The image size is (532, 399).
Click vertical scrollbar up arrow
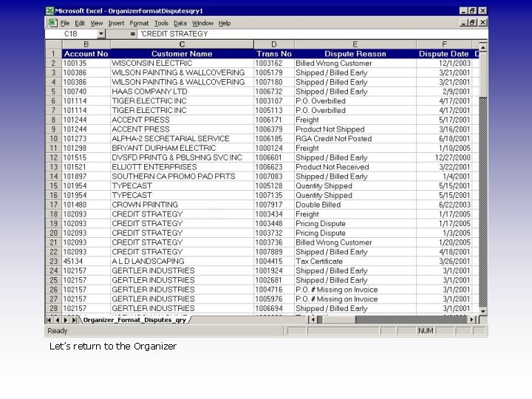click(x=482, y=47)
